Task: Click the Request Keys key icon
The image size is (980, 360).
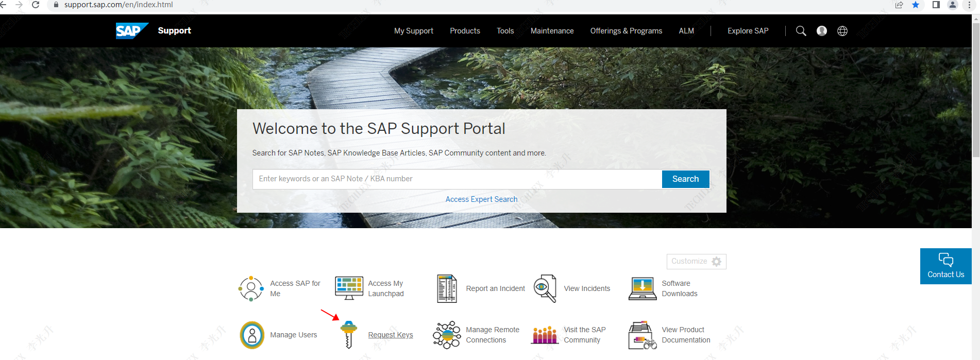Action: 349,335
